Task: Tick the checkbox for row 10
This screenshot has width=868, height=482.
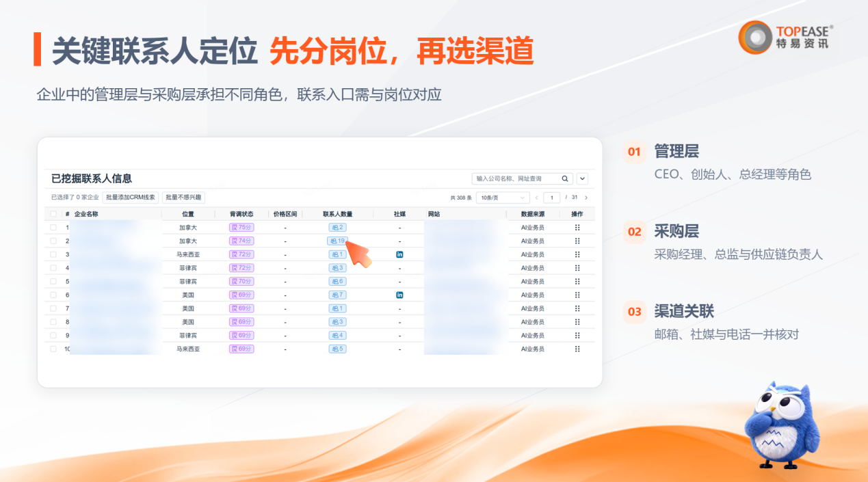Action: pos(53,349)
